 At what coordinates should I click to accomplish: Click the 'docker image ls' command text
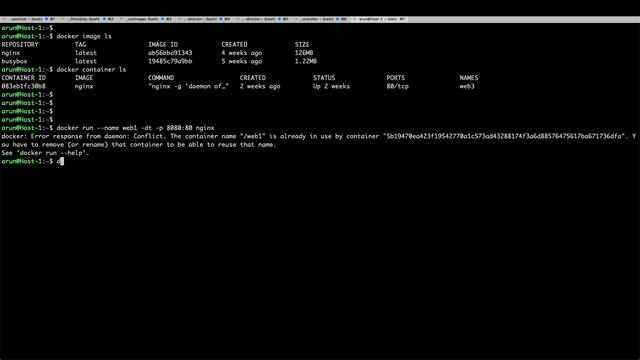pos(84,36)
